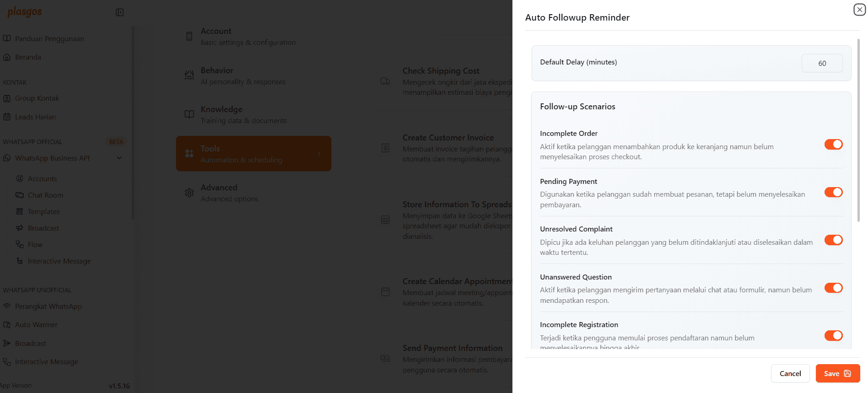Save the follow-up reminder settings
Screen dimensions: 868x393
click(x=837, y=373)
